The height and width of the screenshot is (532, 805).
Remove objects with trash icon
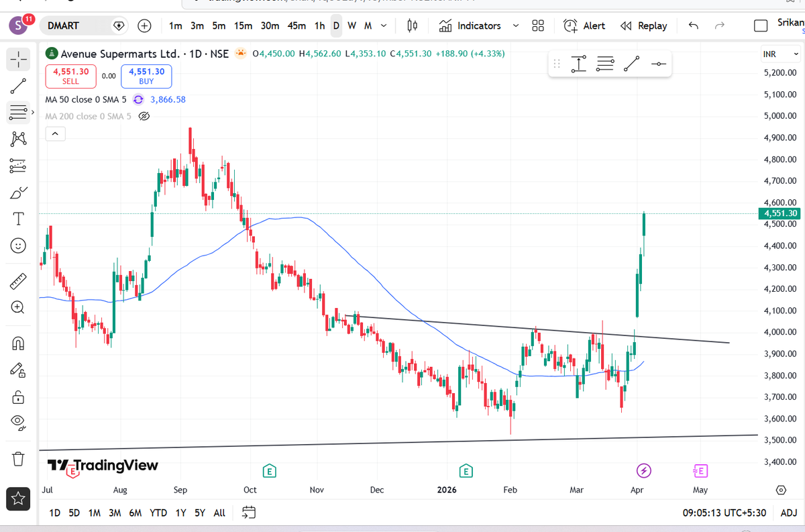[18, 459]
